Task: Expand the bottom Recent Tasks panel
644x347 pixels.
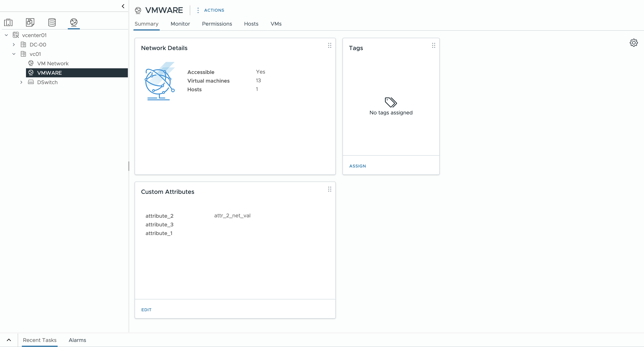Action: pyautogui.click(x=9, y=340)
